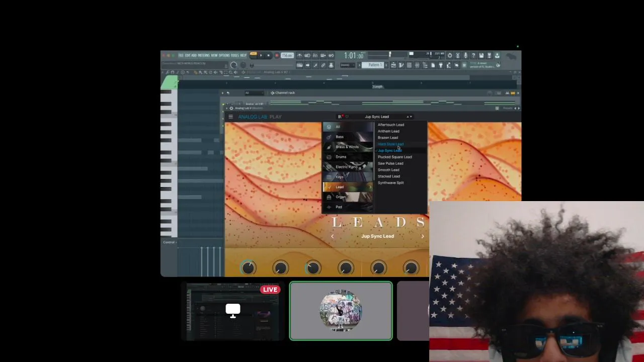
Task: Select the green-outlined avatar thumbnail
Action: [x=341, y=311]
